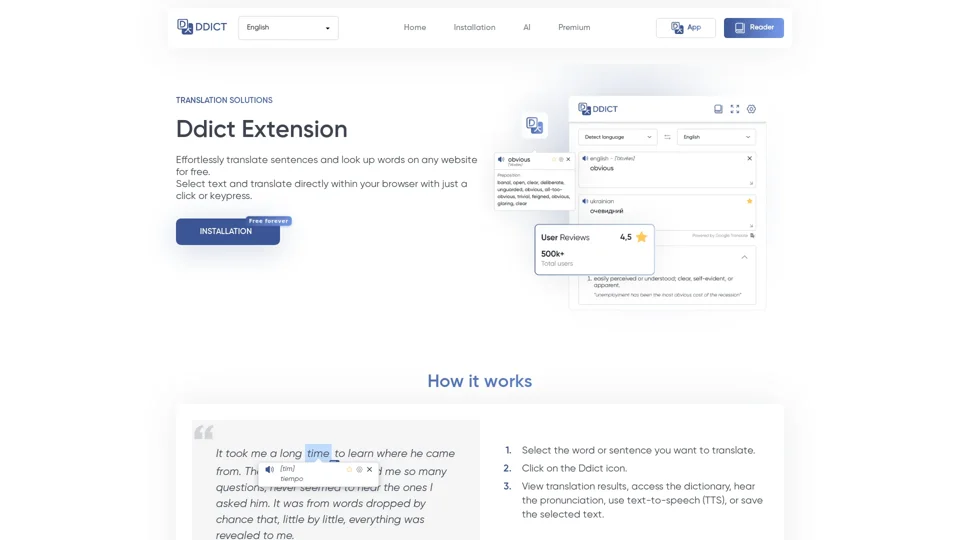The height and width of the screenshot is (540, 960).
Task: Open the AI nav item
Action: tap(527, 28)
